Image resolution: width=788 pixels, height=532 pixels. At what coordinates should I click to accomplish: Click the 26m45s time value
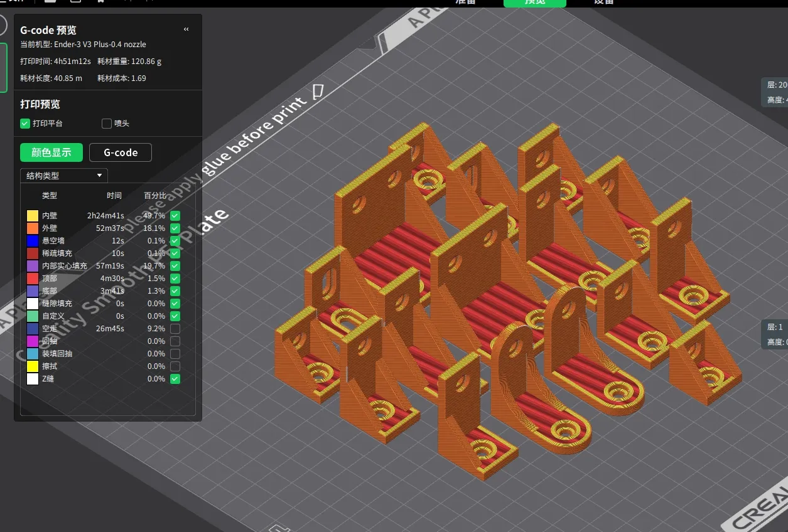[x=110, y=329]
